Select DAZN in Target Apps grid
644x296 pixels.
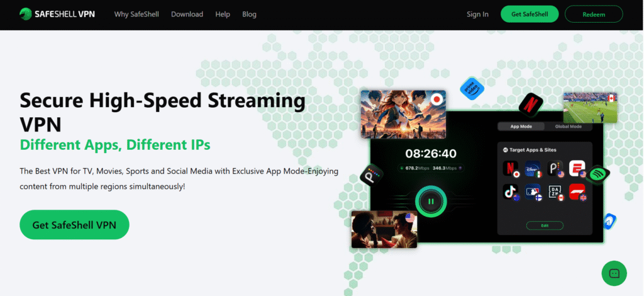[x=555, y=192]
